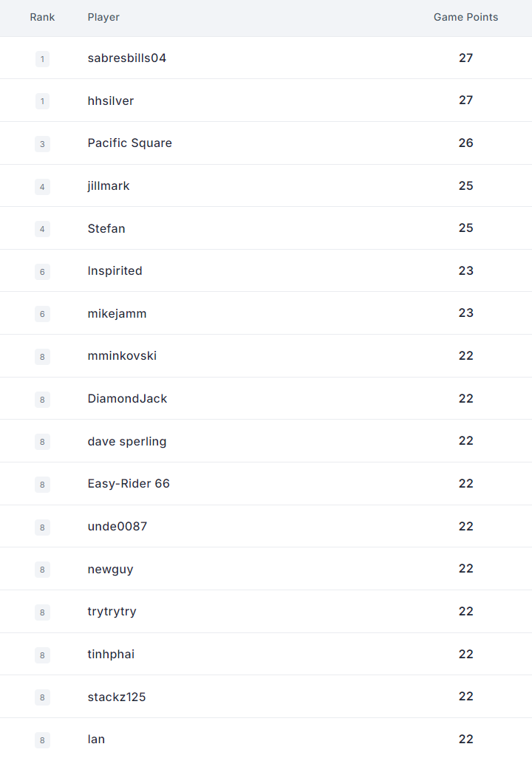Screen dimensions: 532x758
Task: Open unde0087's leaderboard entry
Action: coord(266,526)
